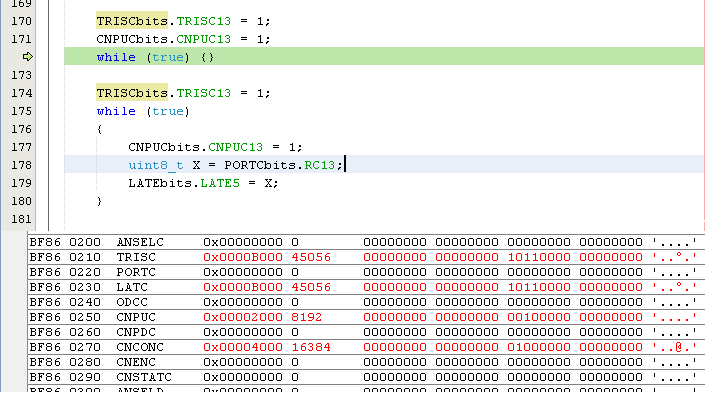Select the CNENC register name
This screenshot has height=393, width=705.
tap(136, 362)
